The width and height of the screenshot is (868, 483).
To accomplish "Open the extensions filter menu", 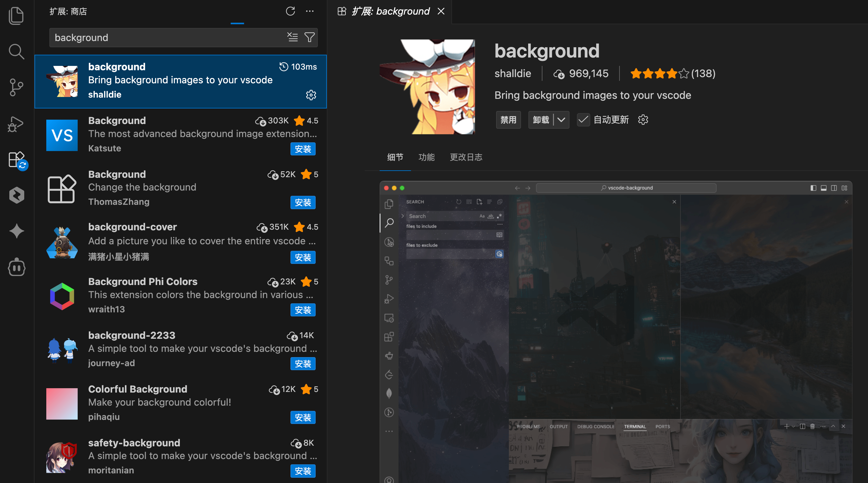I will 309,37.
